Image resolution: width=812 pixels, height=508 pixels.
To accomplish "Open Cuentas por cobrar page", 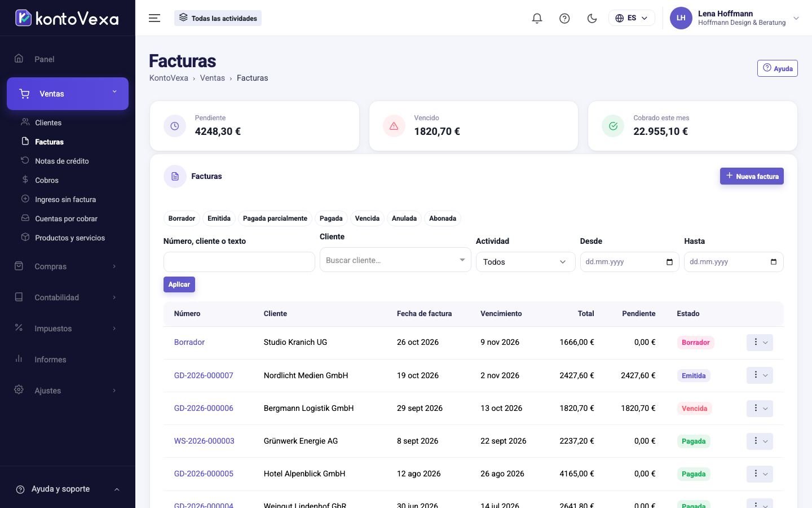I will pyautogui.click(x=66, y=218).
